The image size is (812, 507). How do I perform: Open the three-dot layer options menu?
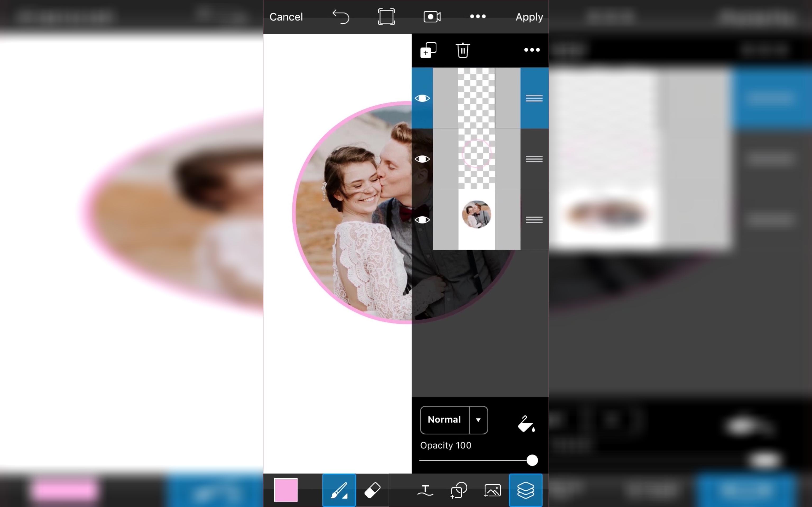(531, 50)
